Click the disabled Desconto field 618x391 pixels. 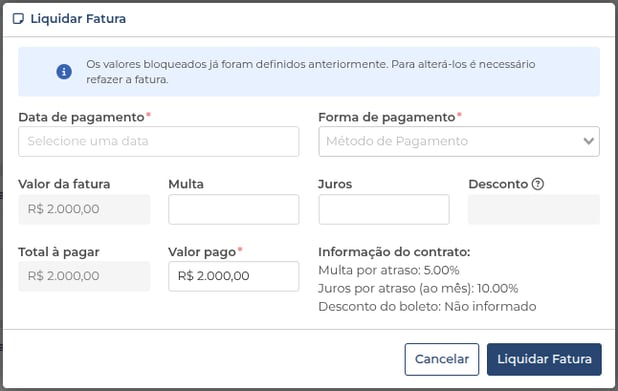tap(534, 209)
